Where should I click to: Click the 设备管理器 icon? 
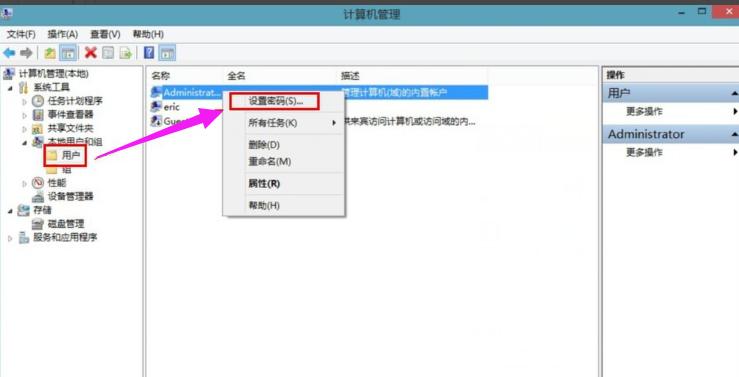(x=38, y=197)
